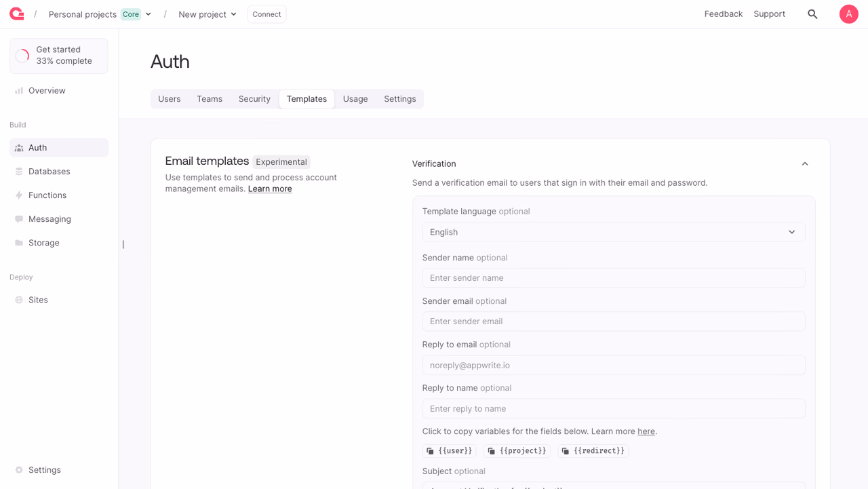
Task: Copy the {{project}} variable
Action: coord(517,451)
